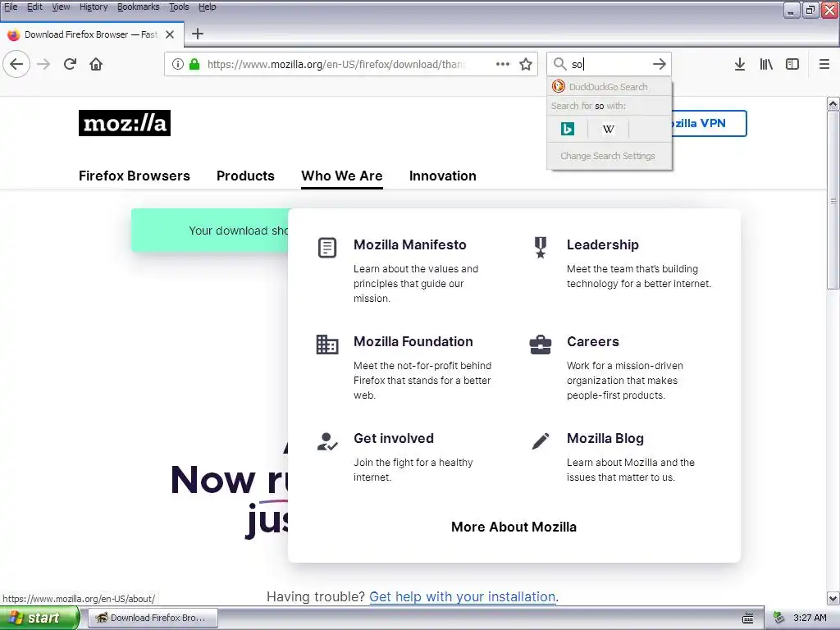
Task: Open page actions three-dot menu
Action: click(503, 64)
